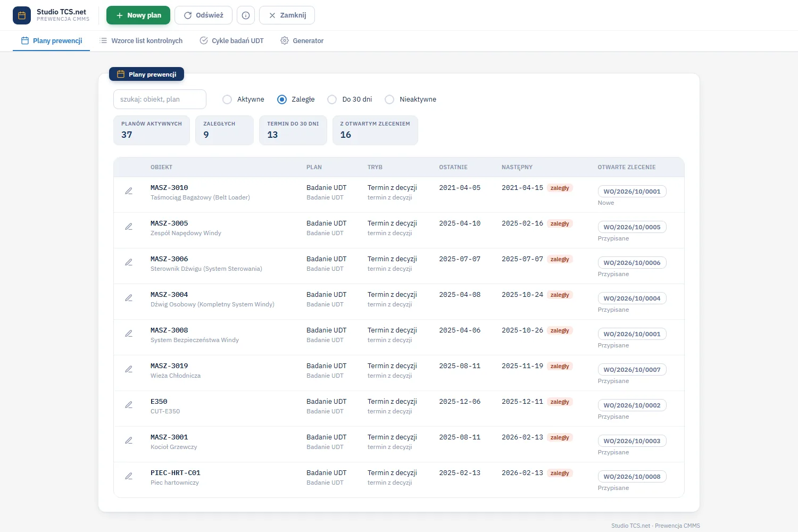Edit plan for MASZ-3019 via pencil icon

[x=129, y=369]
